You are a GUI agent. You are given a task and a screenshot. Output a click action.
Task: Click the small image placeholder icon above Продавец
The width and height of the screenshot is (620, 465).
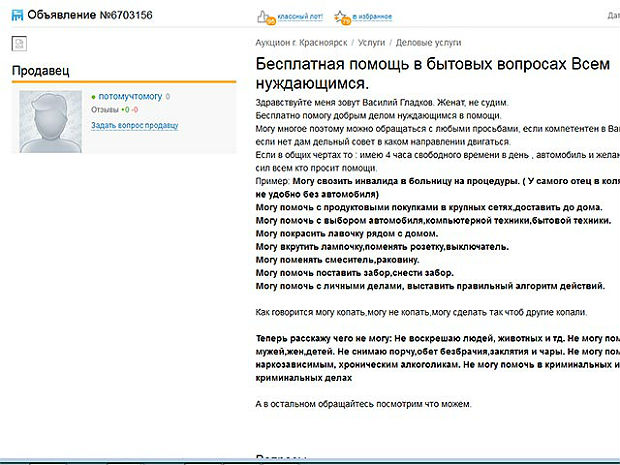pos(18,43)
